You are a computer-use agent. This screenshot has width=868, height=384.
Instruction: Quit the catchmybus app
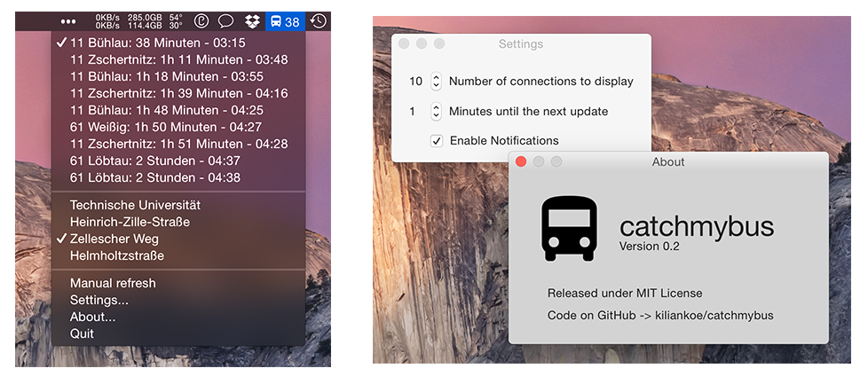(178, 333)
